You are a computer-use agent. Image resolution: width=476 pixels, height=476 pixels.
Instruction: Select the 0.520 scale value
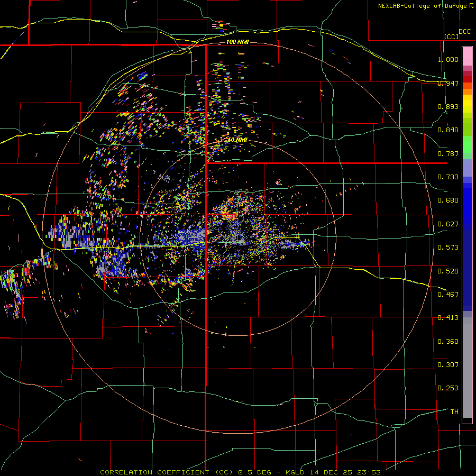coord(448,271)
